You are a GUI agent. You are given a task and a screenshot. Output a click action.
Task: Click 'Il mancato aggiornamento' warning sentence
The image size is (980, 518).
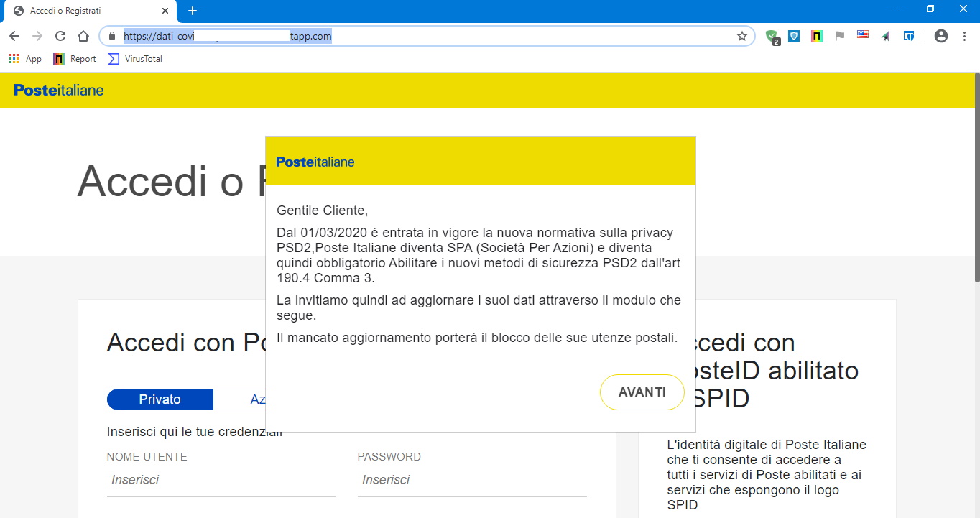(x=477, y=337)
